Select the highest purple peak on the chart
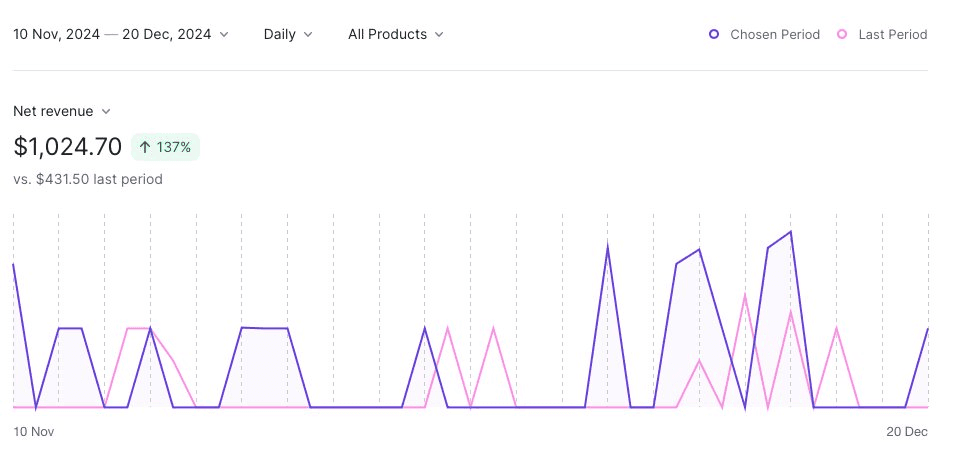This screenshot has height=466, width=967. (x=791, y=232)
